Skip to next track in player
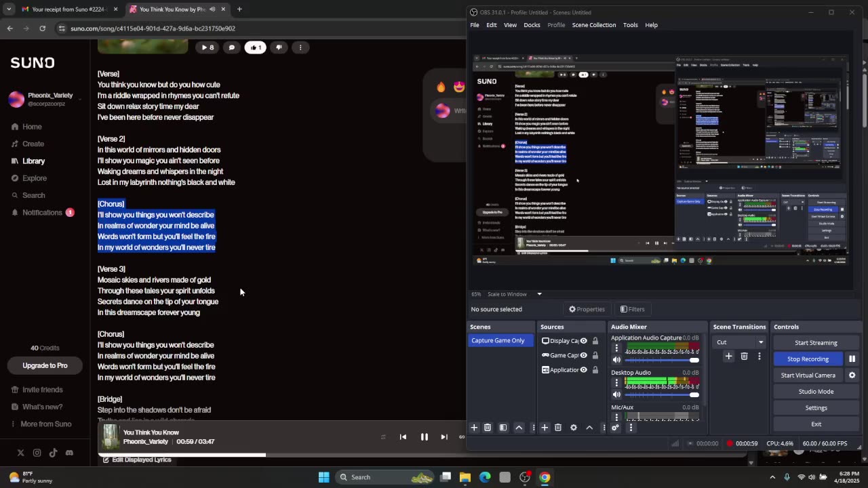This screenshot has height=488, width=868. 444,437
